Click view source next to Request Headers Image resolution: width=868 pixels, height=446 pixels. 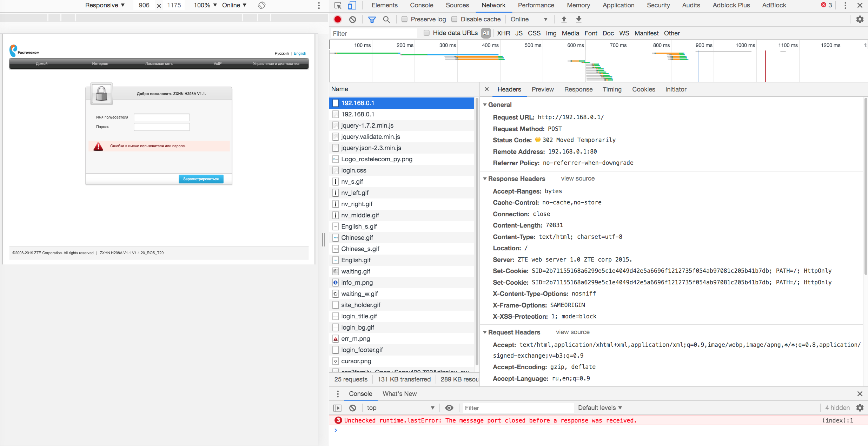point(572,332)
